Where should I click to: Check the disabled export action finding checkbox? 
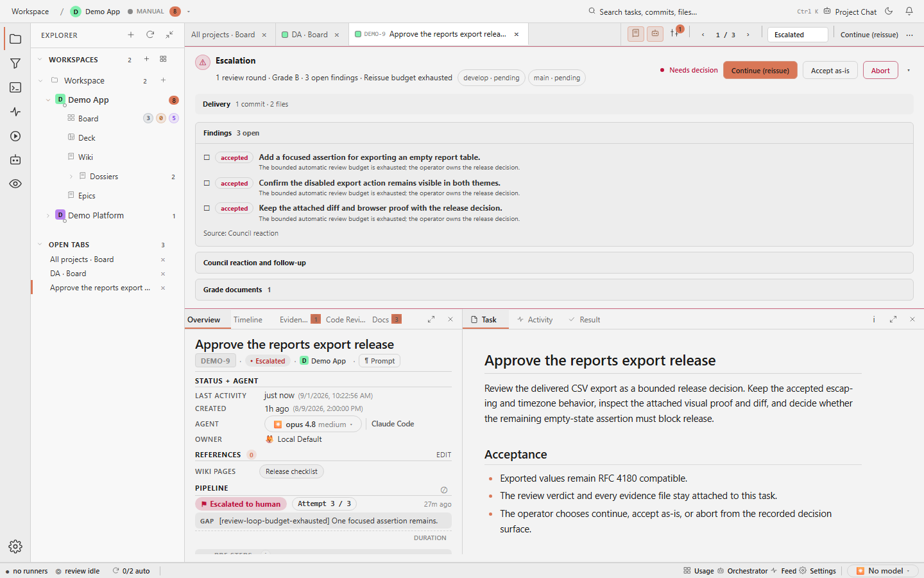[x=207, y=183]
